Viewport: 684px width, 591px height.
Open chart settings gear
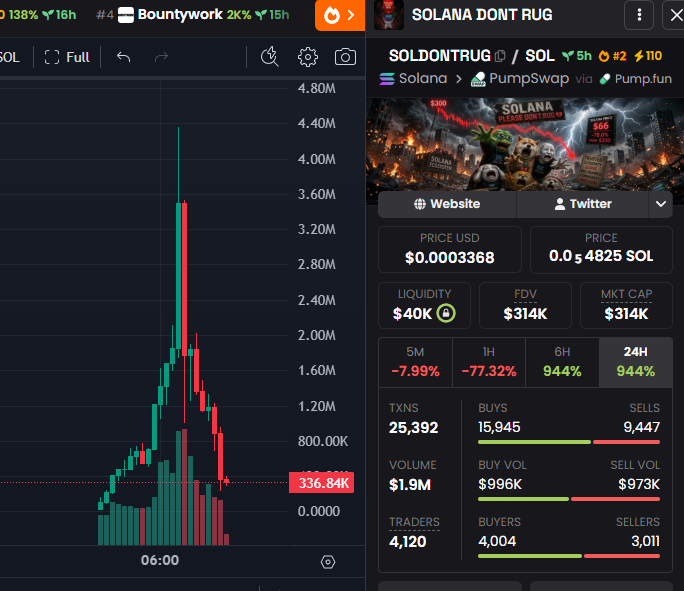pyautogui.click(x=308, y=57)
